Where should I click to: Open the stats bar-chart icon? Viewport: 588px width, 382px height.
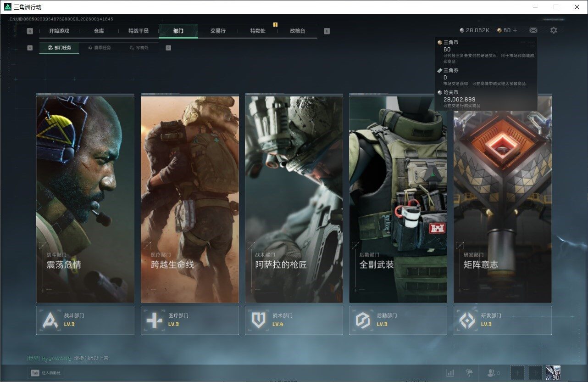[x=450, y=373]
